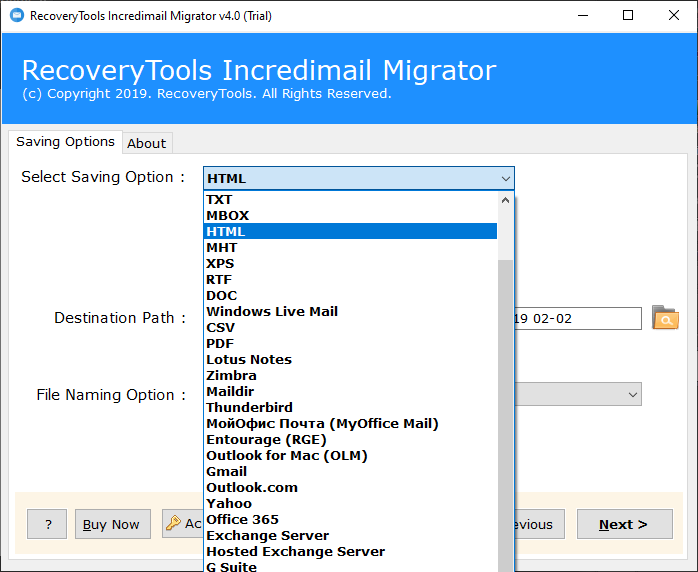The image size is (698, 572).
Task: Select RTF in the dropdown list
Action: (x=350, y=280)
